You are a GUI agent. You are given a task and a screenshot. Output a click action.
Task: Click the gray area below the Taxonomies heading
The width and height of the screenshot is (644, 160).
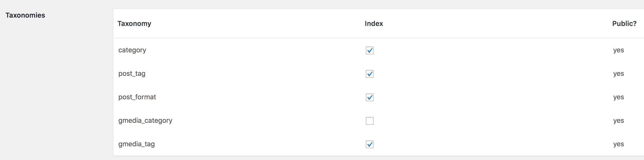[x=56, y=90]
